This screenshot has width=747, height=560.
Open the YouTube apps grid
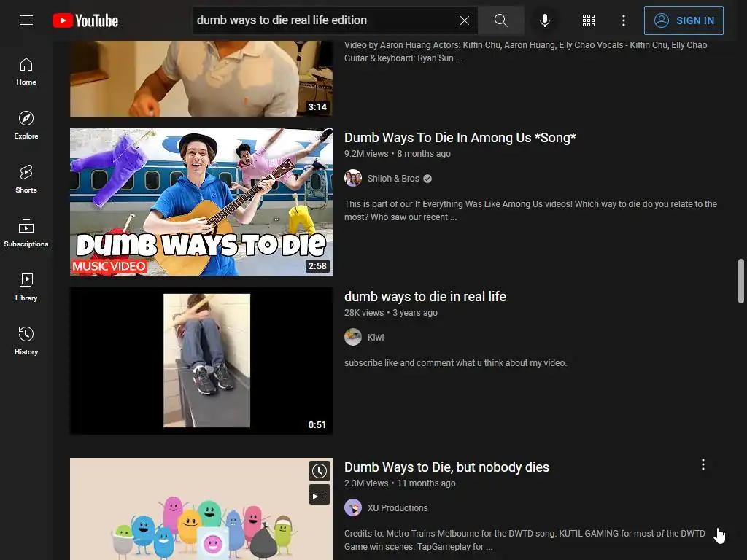589,20
